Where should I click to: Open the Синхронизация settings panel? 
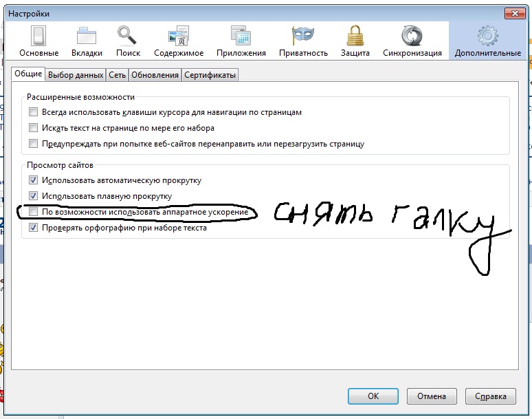pos(412,41)
